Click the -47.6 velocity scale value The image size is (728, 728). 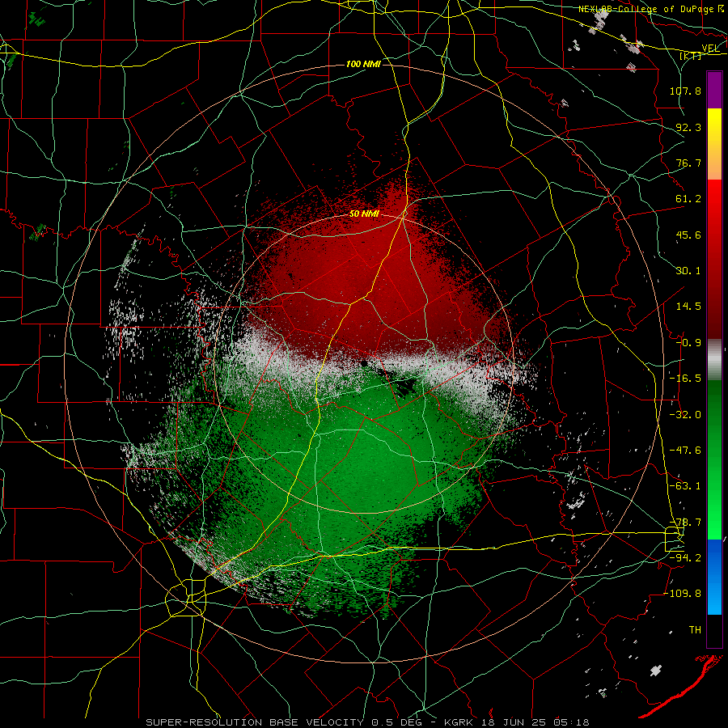tap(685, 451)
